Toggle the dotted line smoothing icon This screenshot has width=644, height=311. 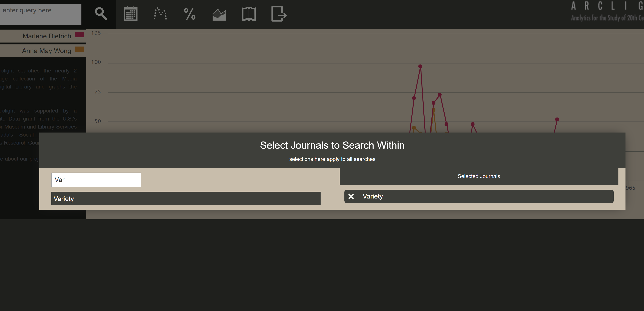160,14
